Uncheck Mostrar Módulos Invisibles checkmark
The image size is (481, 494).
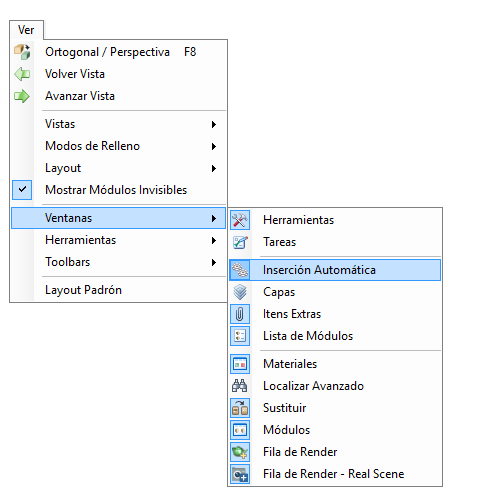(x=22, y=190)
